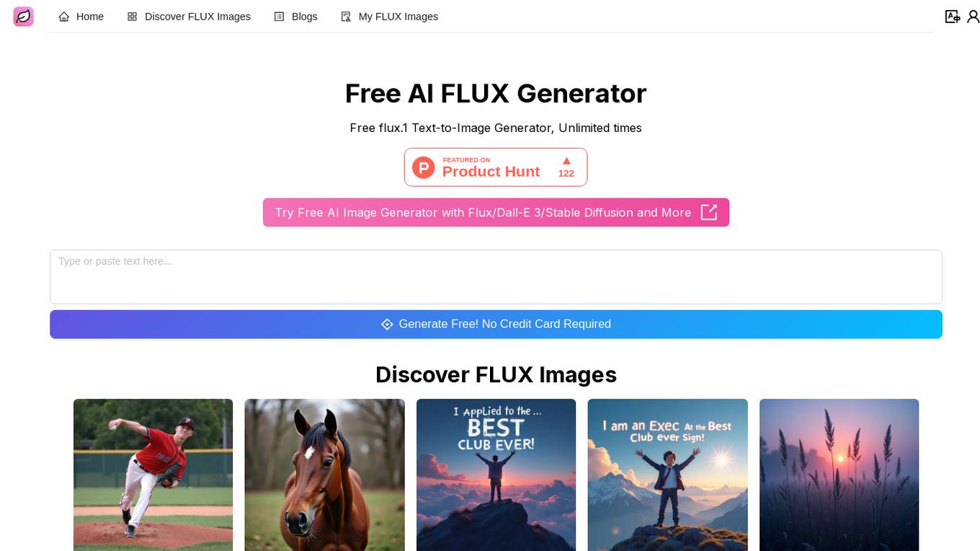Open the Best Club Ever image
Screen dimensions: 980x551
coord(496,475)
